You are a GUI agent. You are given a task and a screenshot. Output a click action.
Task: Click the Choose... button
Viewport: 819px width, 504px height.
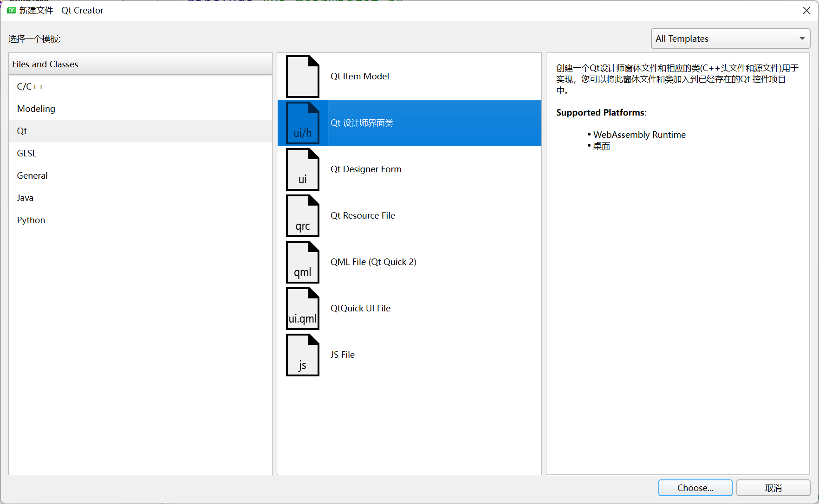695,488
